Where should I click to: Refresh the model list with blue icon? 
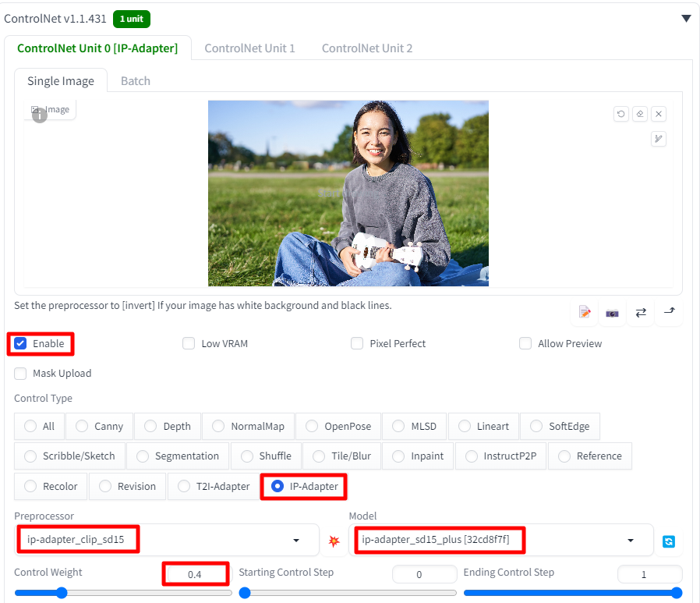point(668,541)
